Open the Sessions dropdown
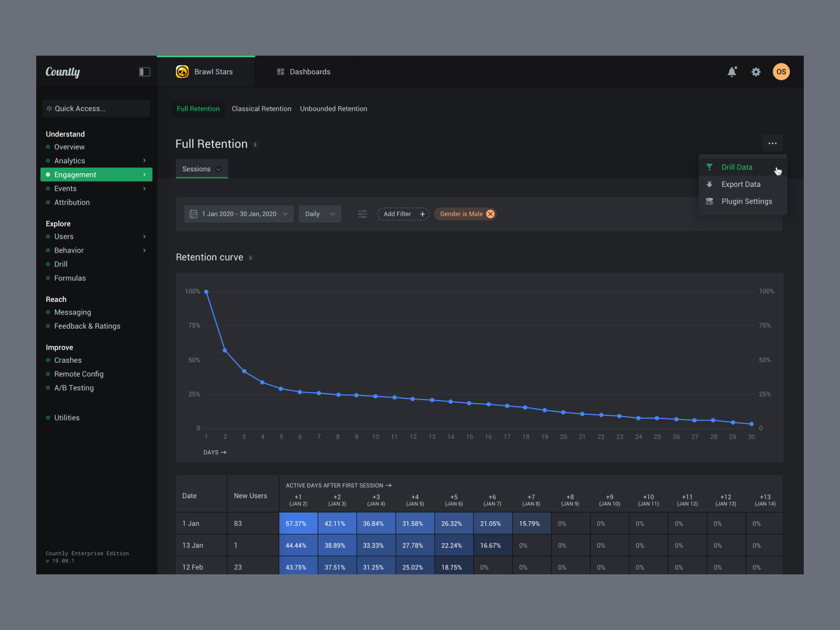This screenshot has height=630, width=840. (x=202, y=169)
